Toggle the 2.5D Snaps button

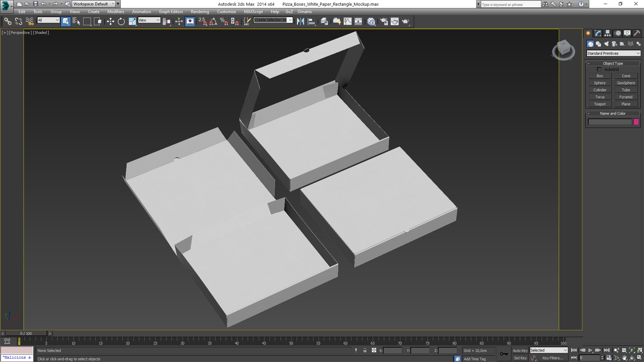[x=202, y=21]
